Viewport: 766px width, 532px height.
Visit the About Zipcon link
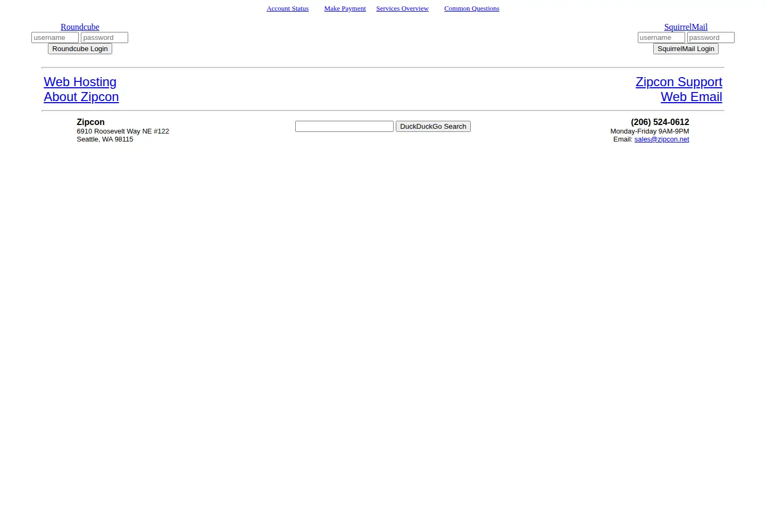[x=81, y=97]
